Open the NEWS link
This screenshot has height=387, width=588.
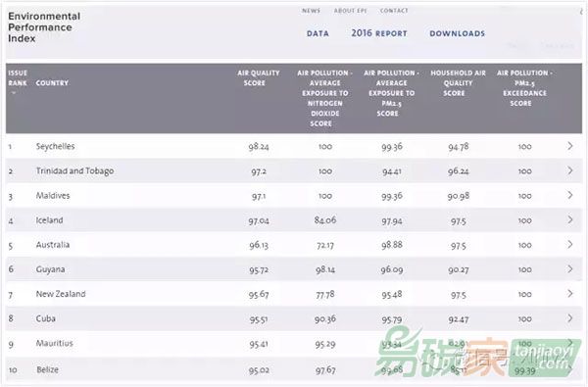(x=312, y=11)
